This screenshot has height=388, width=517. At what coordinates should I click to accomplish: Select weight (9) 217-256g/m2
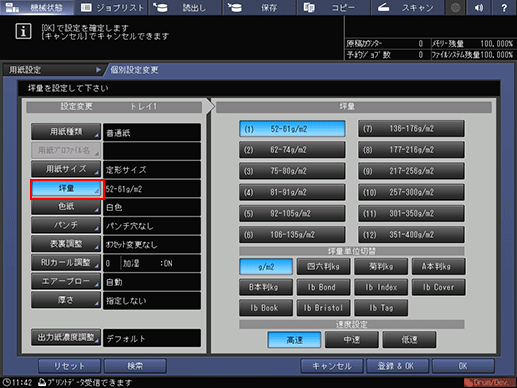[x=411, y=171]
